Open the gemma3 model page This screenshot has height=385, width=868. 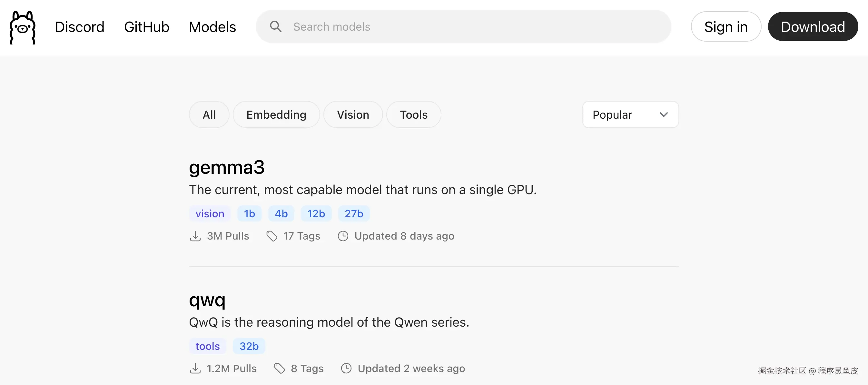click(x=226, y=167)
